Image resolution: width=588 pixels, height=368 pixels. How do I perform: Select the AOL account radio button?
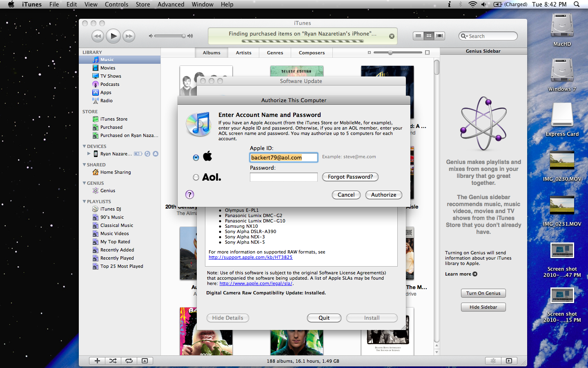tap(196, 177)
